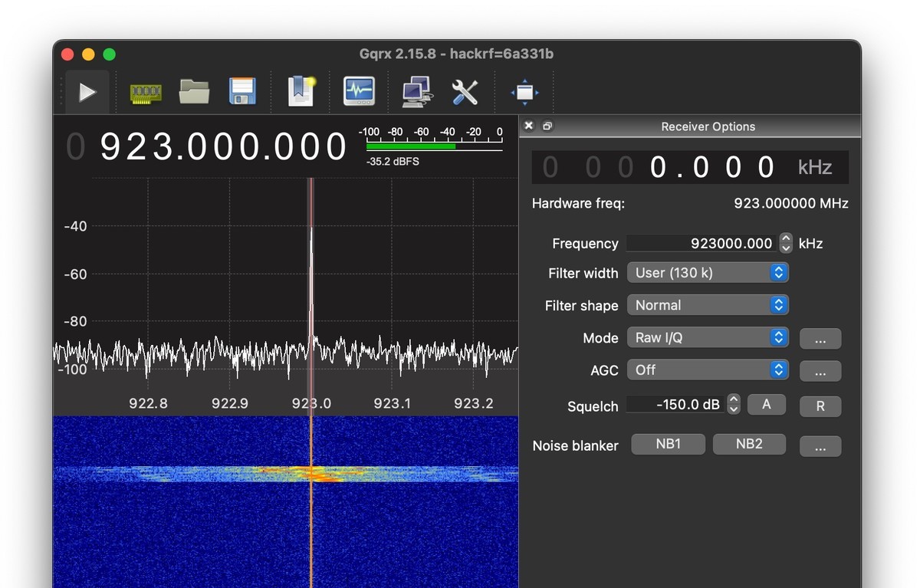Open the AGC dropdown set to Off

click(x=708, y=370)
